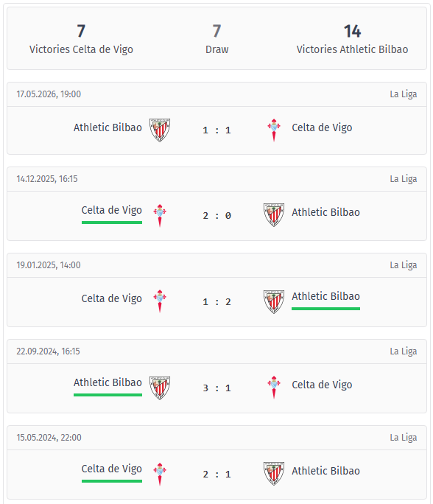Screen dimensions: 433x504
Task: Click Athletic Bilbao crest in 19.01.2025 match
Action: (274, 301)
